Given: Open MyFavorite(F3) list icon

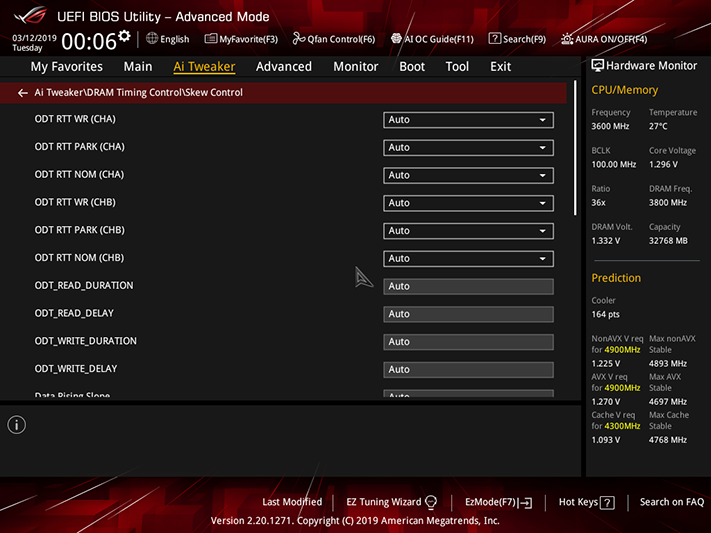Looking at the screenshot, I should (210, 39).
